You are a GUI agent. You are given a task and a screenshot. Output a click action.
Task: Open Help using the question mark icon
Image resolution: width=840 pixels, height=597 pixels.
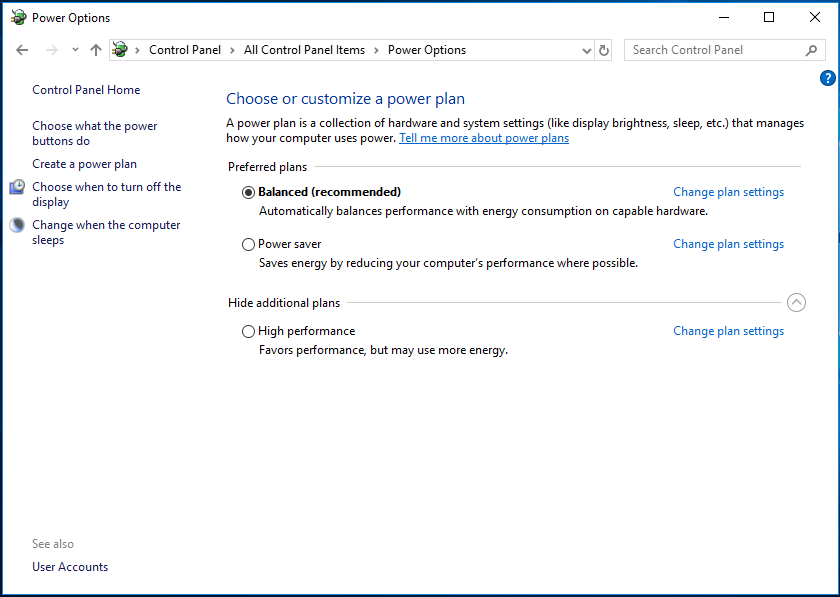(x=827, y=77)
